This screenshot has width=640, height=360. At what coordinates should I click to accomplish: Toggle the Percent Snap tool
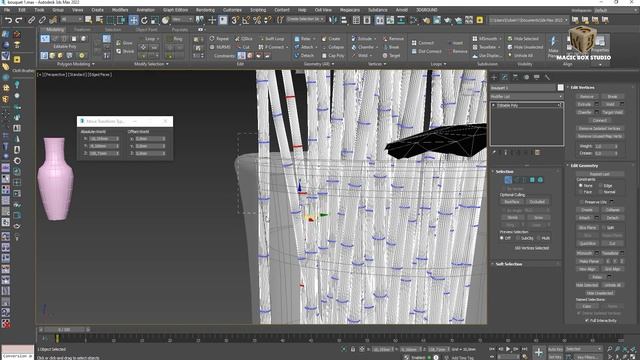257,20
